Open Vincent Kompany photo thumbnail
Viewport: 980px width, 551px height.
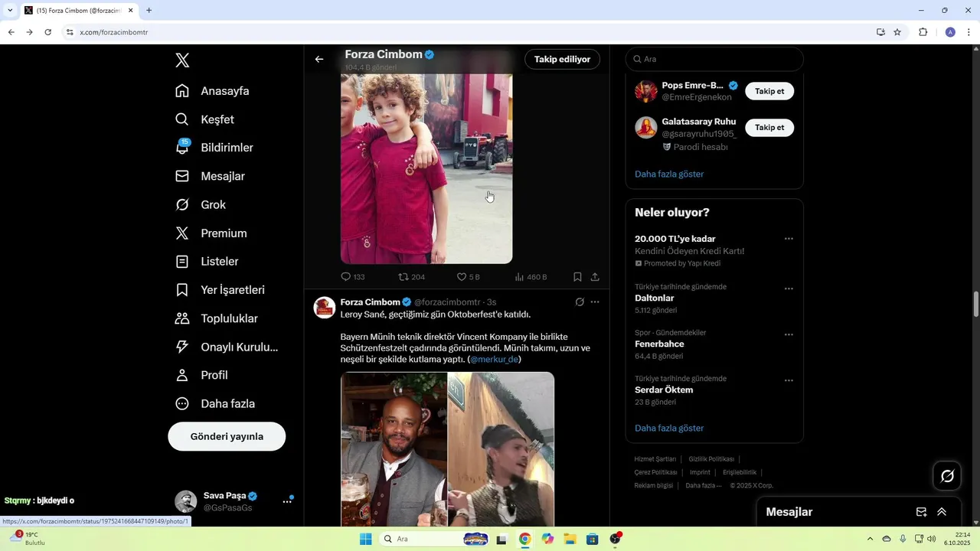click(394, 448)
